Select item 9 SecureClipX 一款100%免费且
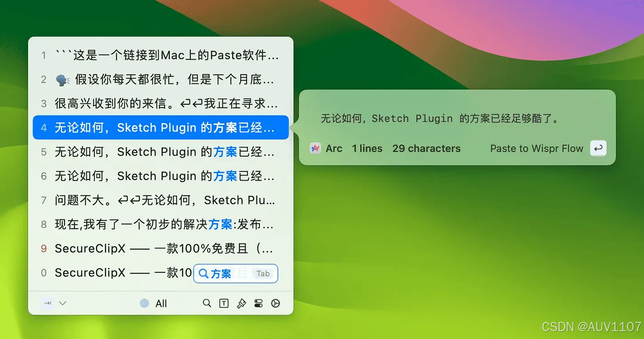 tap(161, 249)
